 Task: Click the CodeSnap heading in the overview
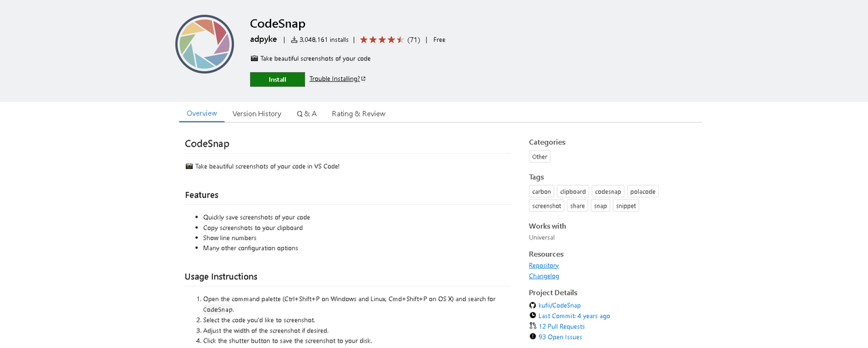point(207,144)
